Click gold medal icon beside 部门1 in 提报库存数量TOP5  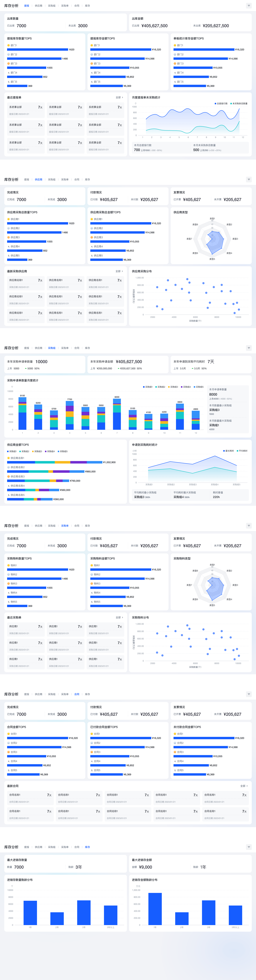click(x=8, y=45)
